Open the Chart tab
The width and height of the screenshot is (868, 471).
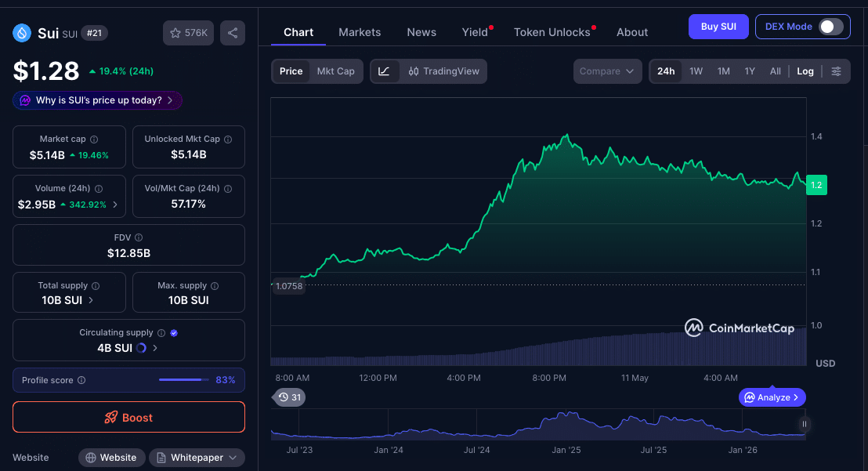[x=298, y=32]
